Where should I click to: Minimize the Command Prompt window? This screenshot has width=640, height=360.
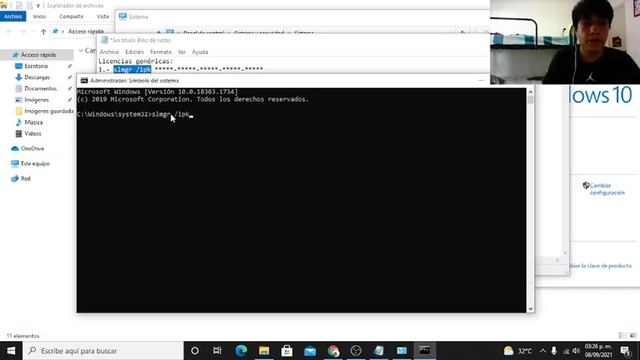point(481,80)
